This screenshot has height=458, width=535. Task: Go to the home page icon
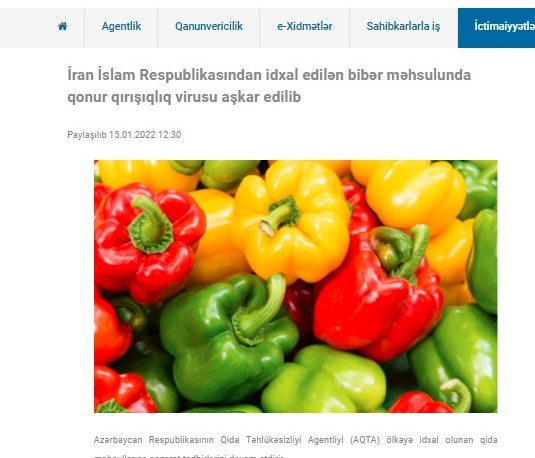62,26
